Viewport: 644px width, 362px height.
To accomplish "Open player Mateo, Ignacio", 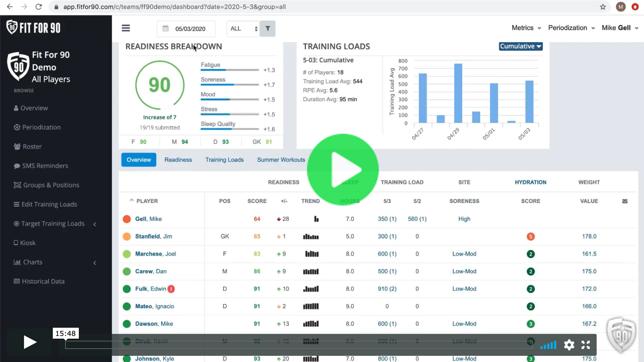I will [x=154, y=306].
